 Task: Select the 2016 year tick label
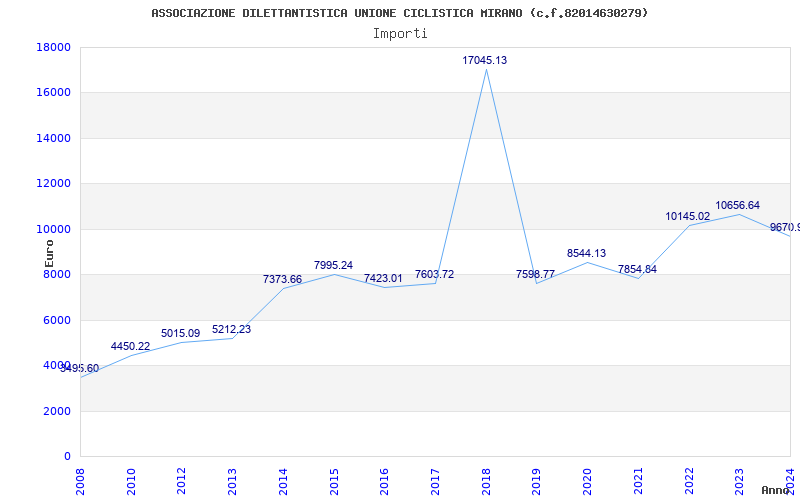click(x=385, y=482)
